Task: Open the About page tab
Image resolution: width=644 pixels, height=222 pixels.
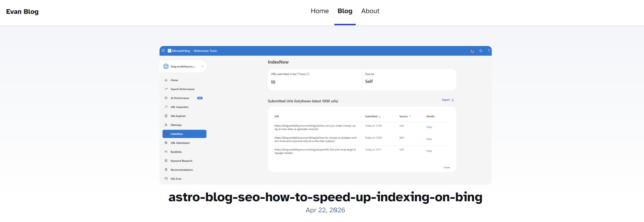Action: [370, 11]
